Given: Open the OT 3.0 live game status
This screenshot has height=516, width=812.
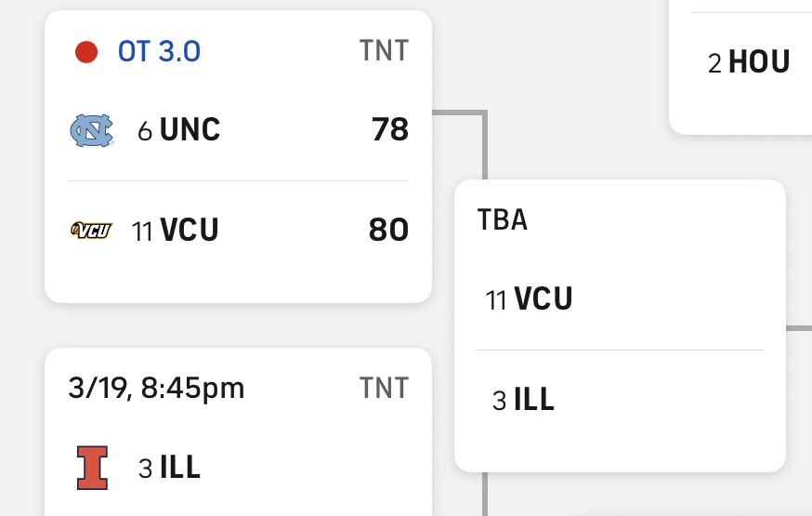Looking at the screenshot, I should pos(159,51).
